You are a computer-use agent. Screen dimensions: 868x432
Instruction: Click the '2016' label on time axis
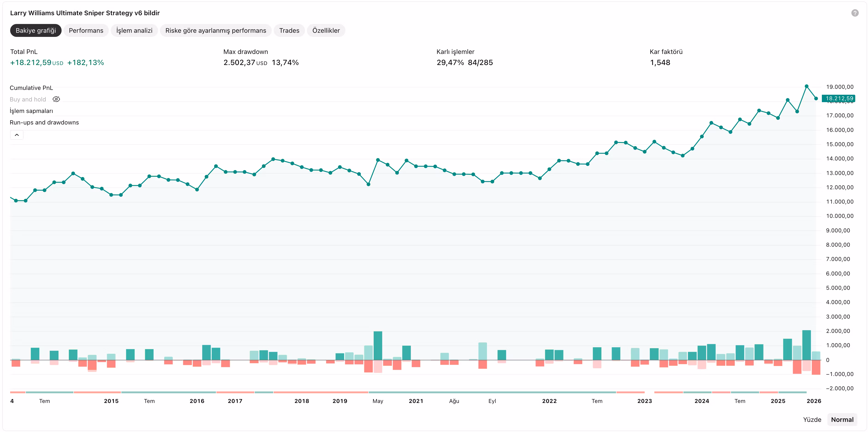click(x=197, y=401)
